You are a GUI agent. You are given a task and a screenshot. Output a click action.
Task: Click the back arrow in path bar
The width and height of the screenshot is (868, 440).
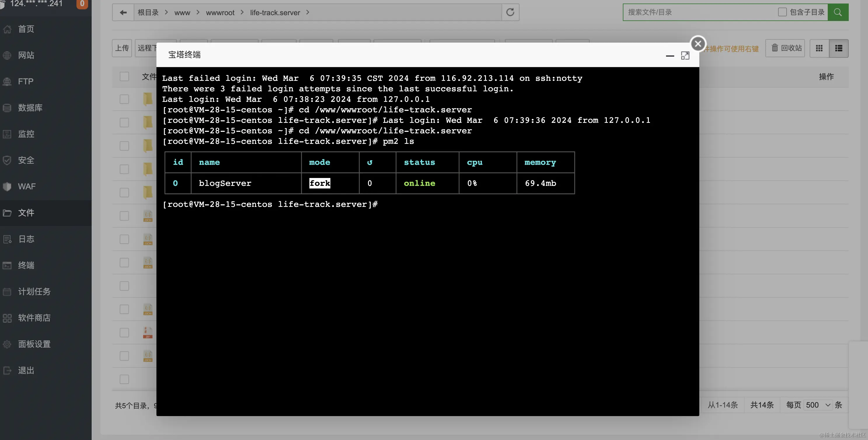coord(123,13)
